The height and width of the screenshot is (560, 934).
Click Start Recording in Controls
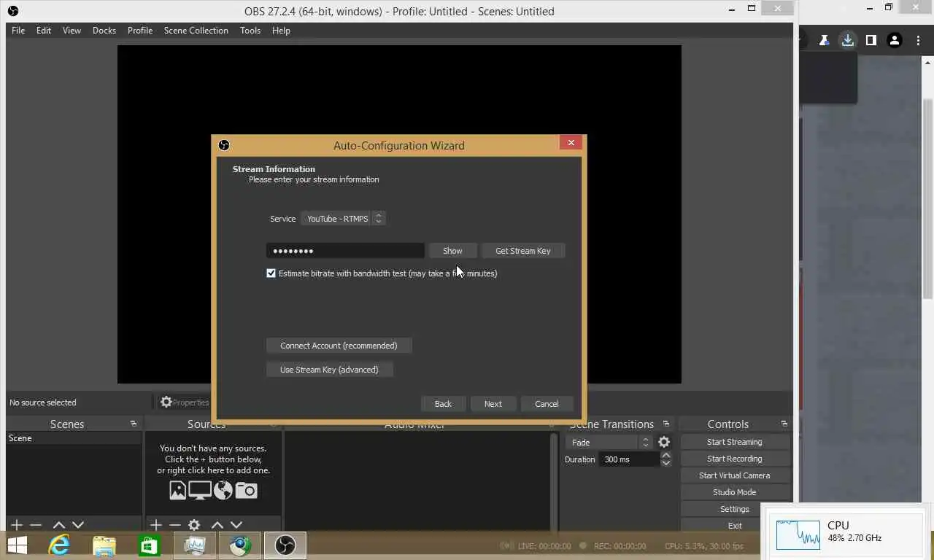pos(734,459)
